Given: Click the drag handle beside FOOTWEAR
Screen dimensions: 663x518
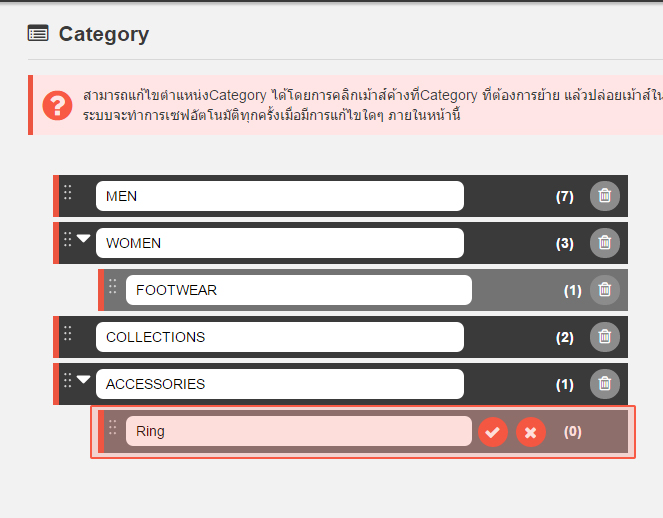Looking at the screenshot, I should pyautogui.click(x=113, y=286).
